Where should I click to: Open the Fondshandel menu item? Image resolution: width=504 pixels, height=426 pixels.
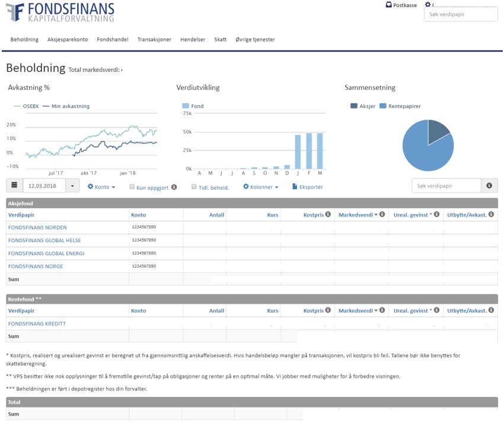tap(113, 39)
